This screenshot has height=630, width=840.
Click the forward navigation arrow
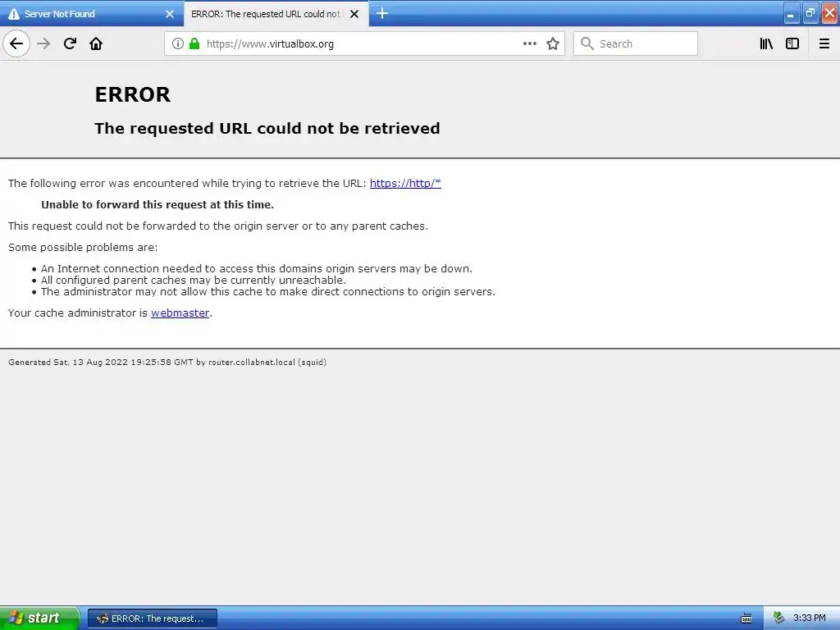43,43
